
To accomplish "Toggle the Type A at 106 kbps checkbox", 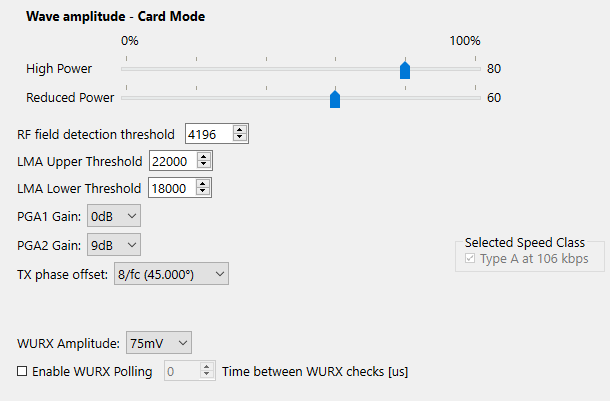I will coord(472,259).
